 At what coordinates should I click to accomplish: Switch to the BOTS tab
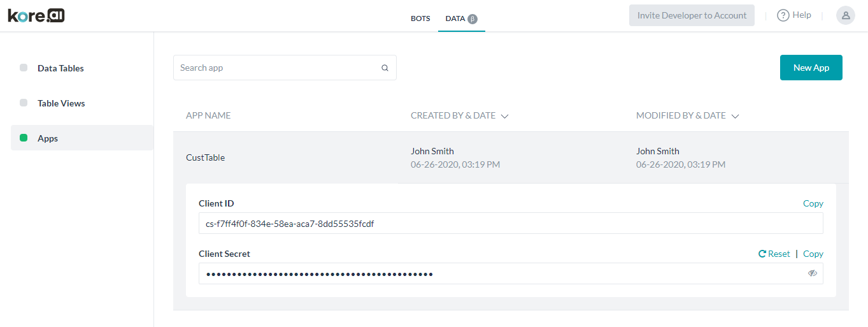[x=420, y=18]
